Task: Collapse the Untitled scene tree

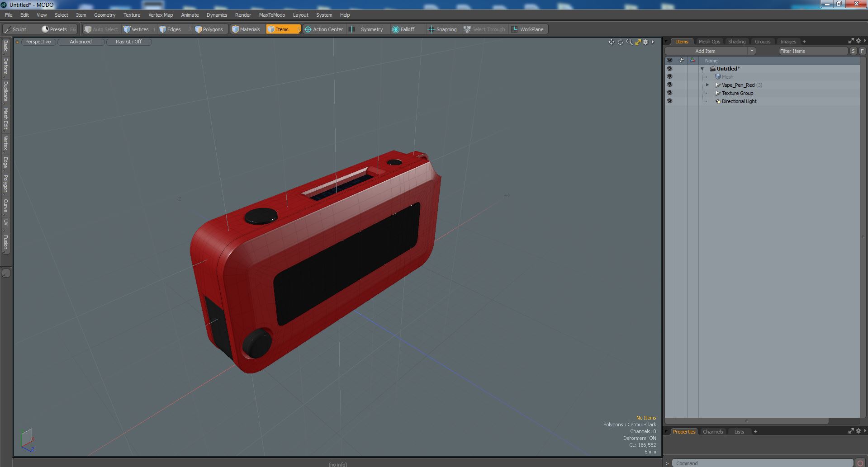Action: [702, 69]
